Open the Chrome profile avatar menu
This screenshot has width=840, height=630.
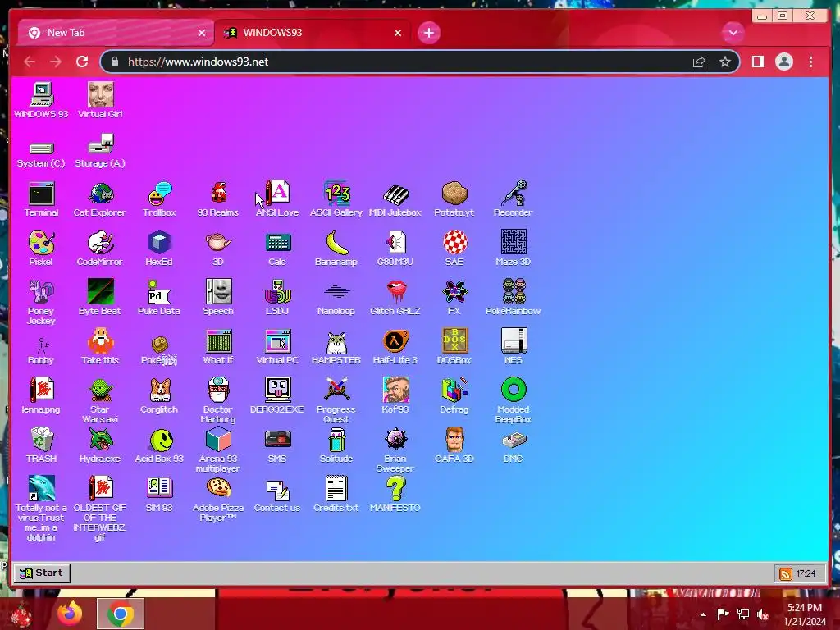(783, 62)
